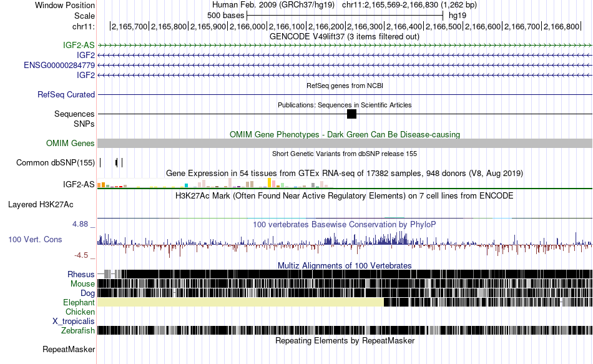Click the SNPs track label

(84, 124)
